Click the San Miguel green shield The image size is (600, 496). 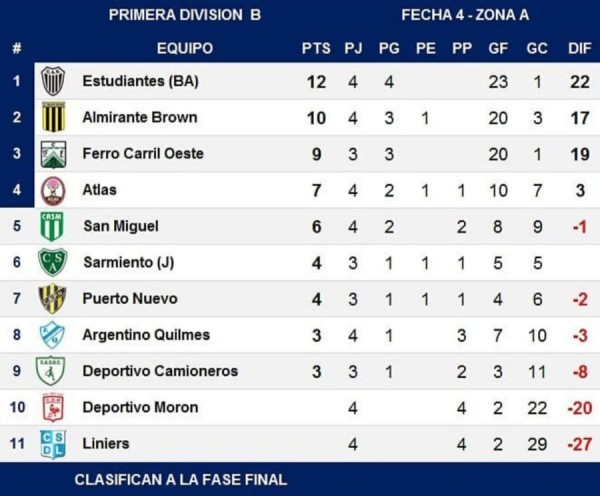tap(52, 226)
